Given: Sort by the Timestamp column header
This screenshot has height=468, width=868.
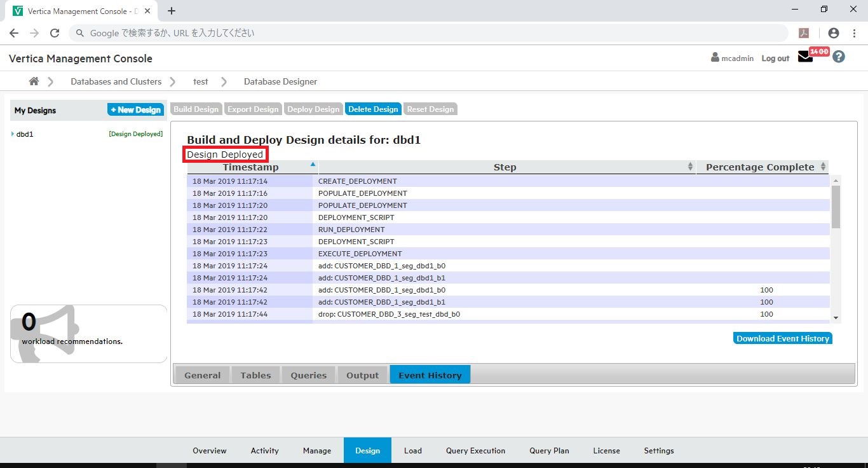Looking at the screenshot, I should [250, 167].
